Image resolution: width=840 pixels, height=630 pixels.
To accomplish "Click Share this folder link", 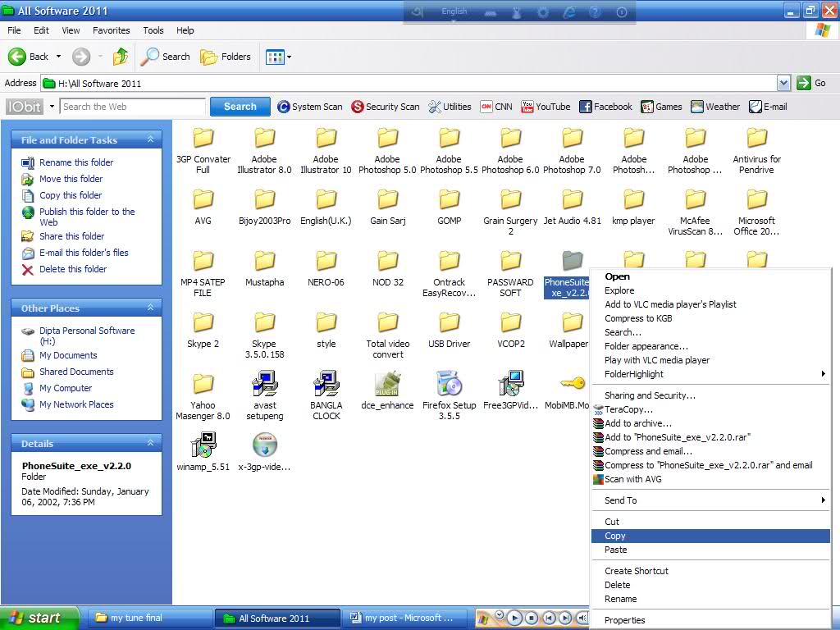I will 72,236.
